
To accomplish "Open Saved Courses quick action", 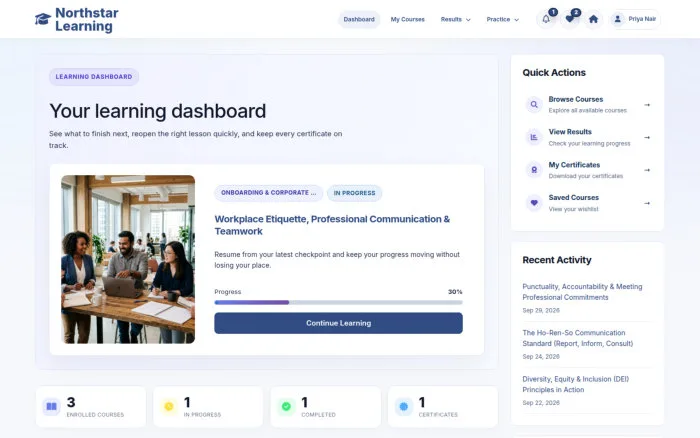I will 588,203.
